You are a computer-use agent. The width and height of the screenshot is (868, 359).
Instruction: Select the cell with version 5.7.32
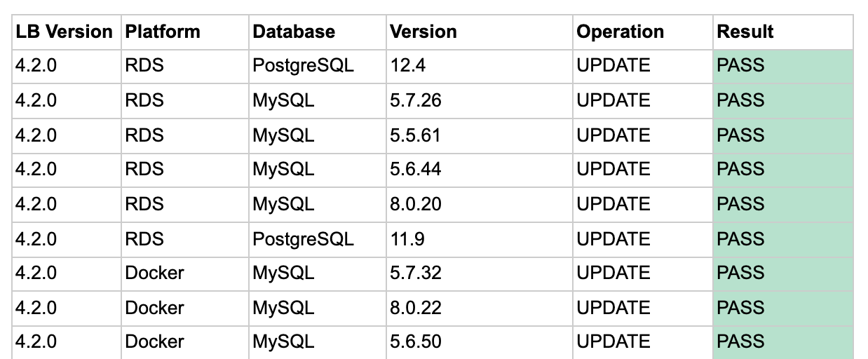point(480,273)
